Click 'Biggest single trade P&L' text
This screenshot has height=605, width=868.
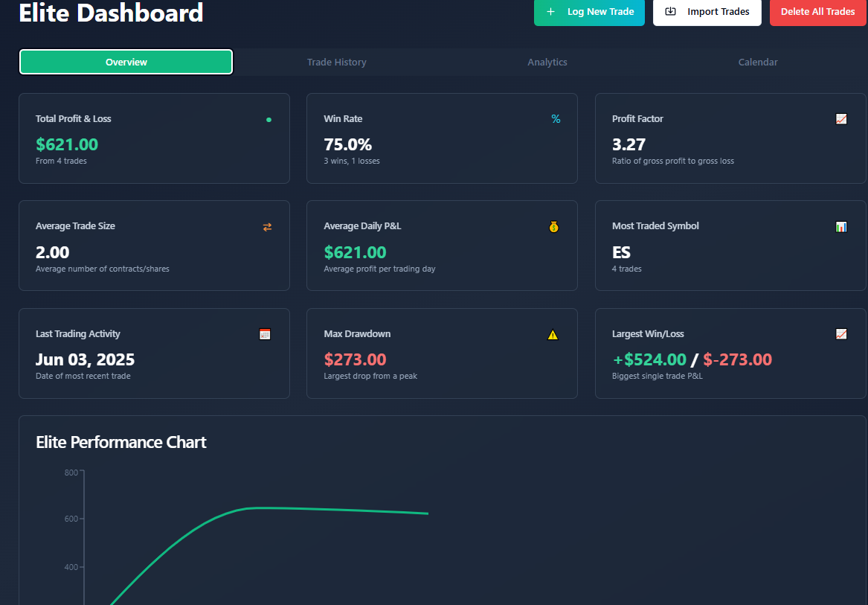click(x=657, y=377)
